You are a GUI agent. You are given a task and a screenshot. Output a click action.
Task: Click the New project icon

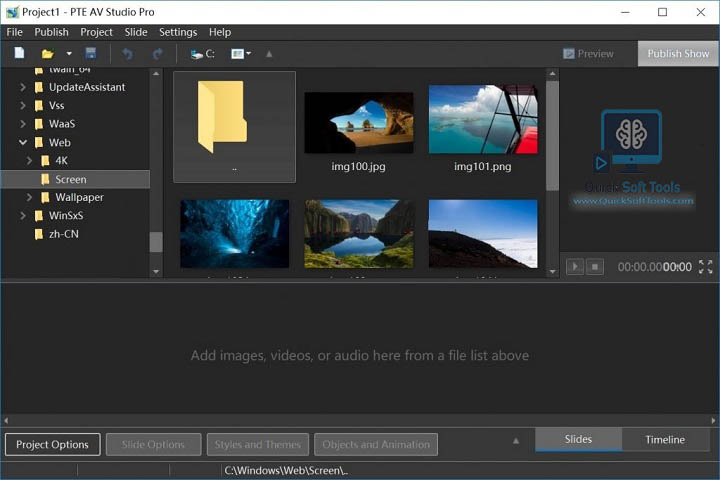coord(19,53)
